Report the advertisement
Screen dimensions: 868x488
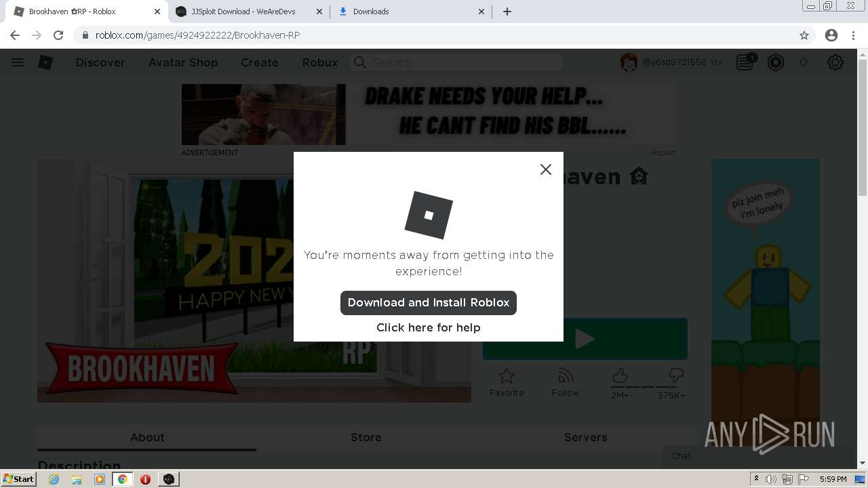coord(663,152)
